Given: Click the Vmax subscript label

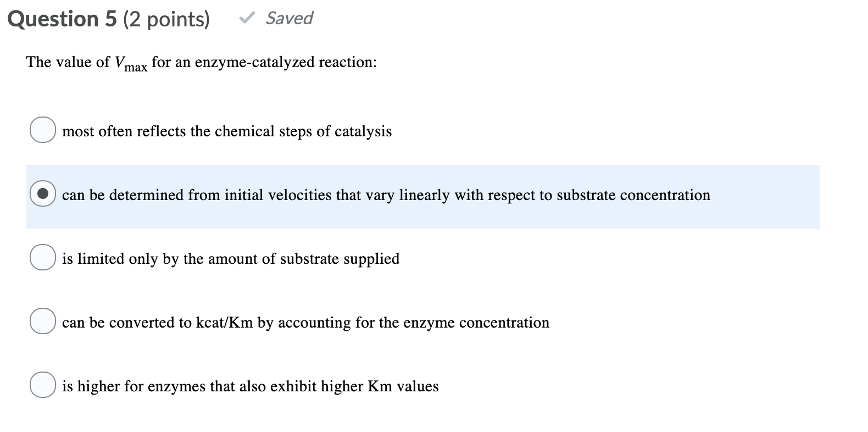Looking at the screenshot, I should [135, 67].
